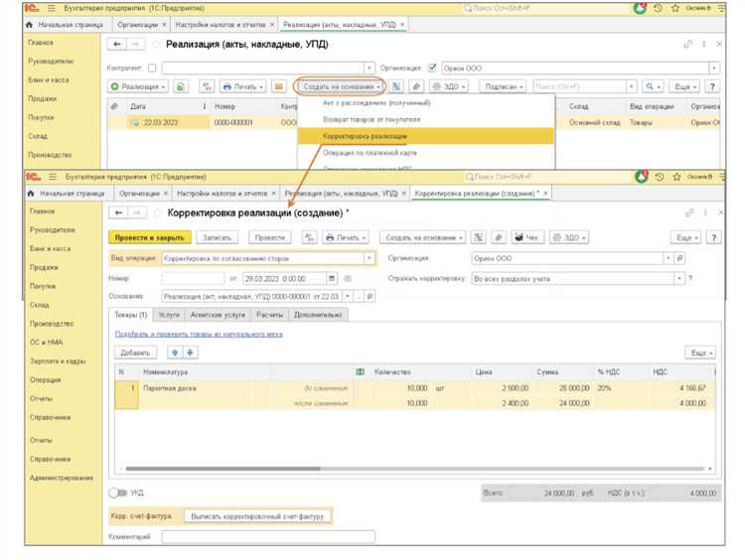745x560 pixels.
Task: Switch to the Агентские услуги tab
Action: click(218, 315)
